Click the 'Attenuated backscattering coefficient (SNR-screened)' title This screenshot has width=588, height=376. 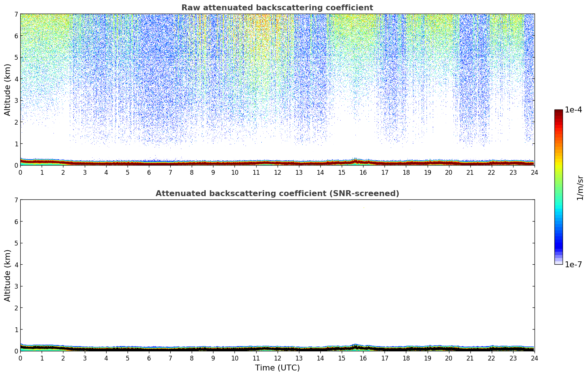click(277, 194)
